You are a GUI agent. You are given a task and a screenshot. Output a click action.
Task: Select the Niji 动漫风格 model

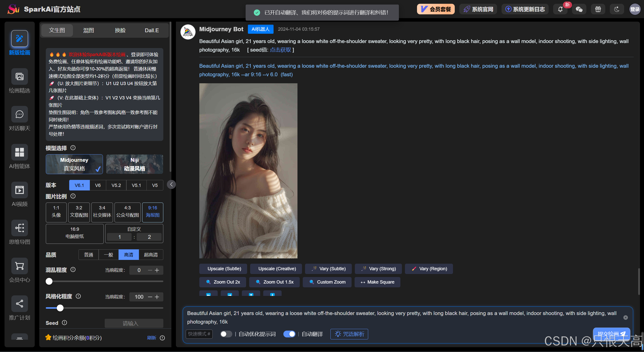134,164
